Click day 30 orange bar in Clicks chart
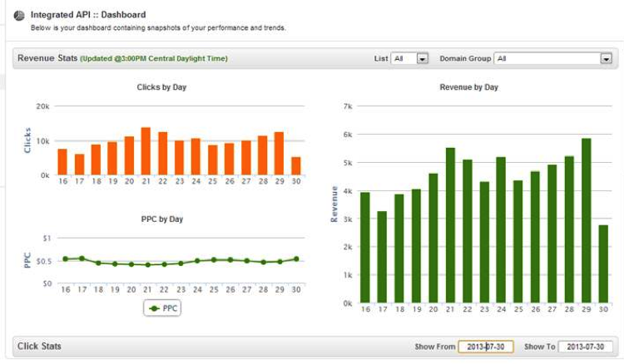 click(296, 166)
